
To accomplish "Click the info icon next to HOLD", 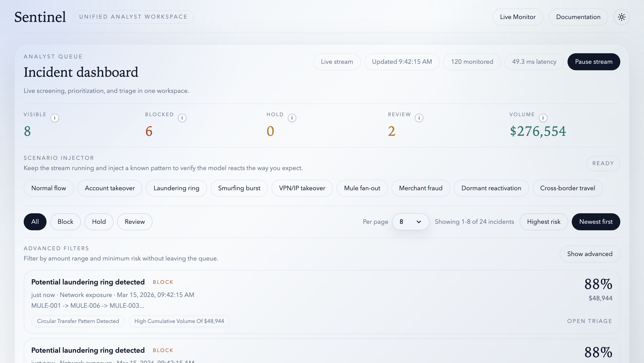I will 292,118.
